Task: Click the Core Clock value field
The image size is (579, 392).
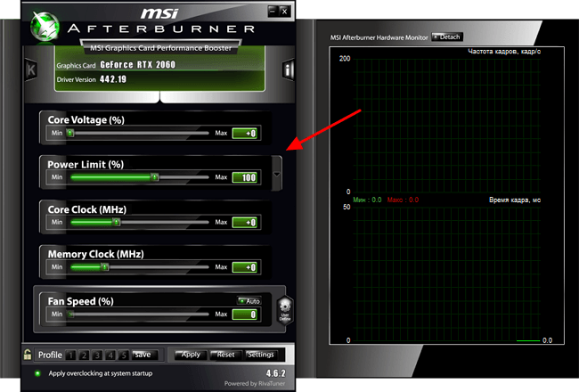Action: 245,223
